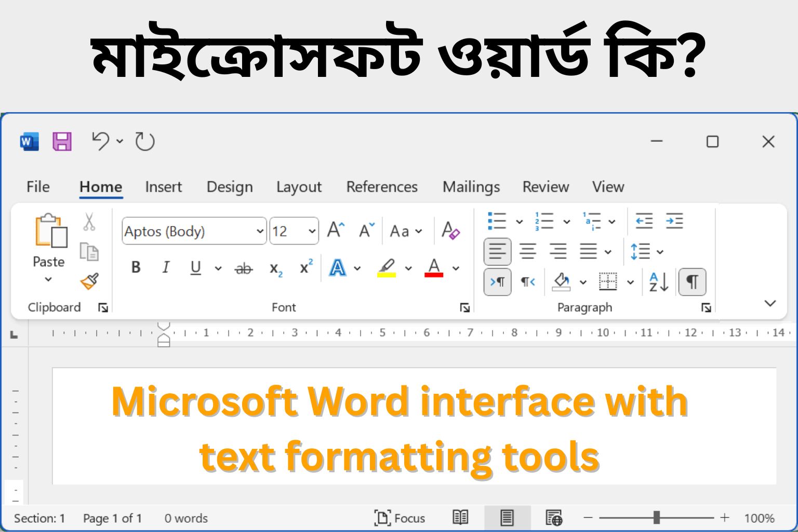
Task: Increase indent using the ribbon icon
Action: [674, 221]
